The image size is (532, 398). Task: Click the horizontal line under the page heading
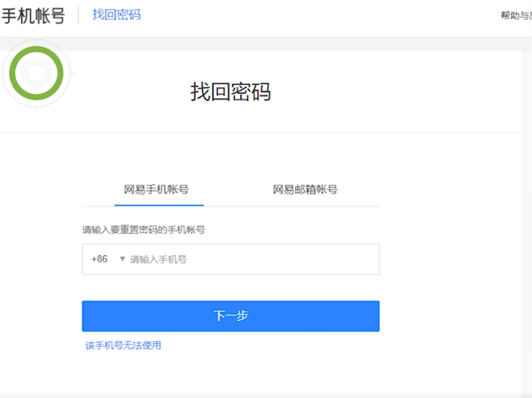[266, 133]
